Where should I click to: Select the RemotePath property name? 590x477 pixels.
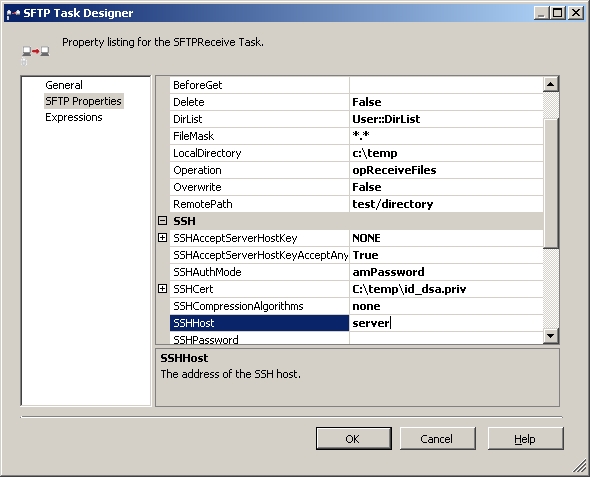coord(259,204)
